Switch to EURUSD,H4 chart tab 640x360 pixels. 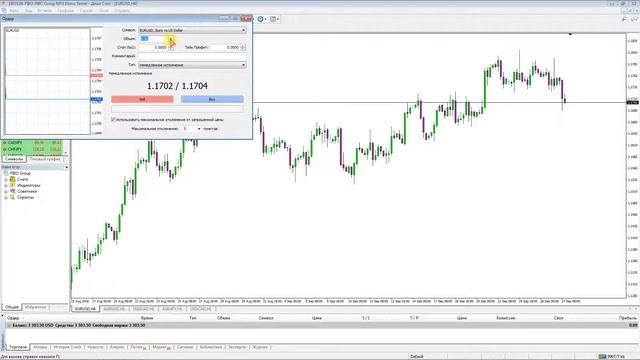pos(86,309)
